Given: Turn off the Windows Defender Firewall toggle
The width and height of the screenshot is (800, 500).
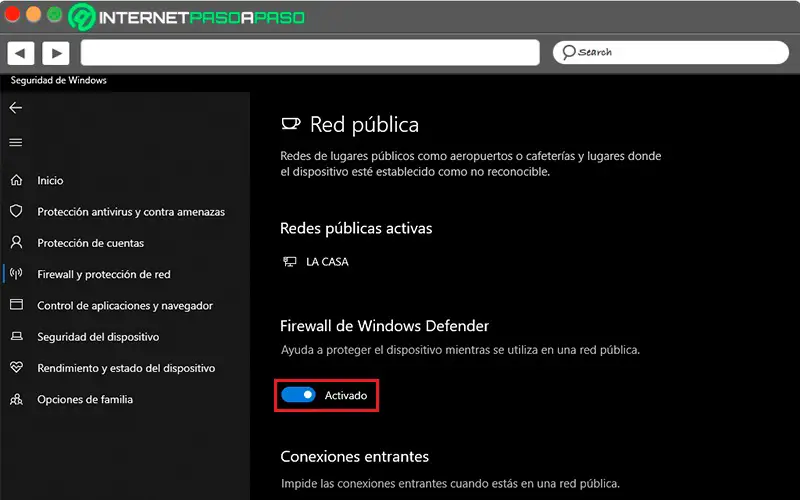Looking at the screenshot, I should click(298, 395).
